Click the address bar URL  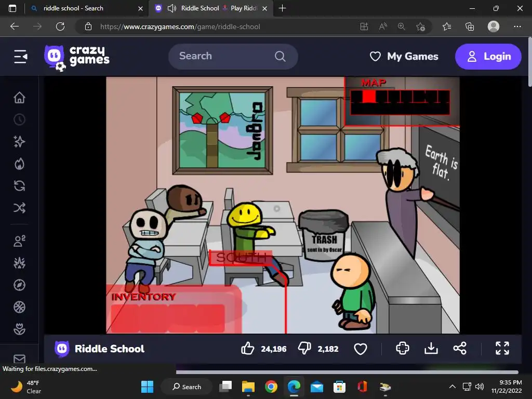(180, 26)
